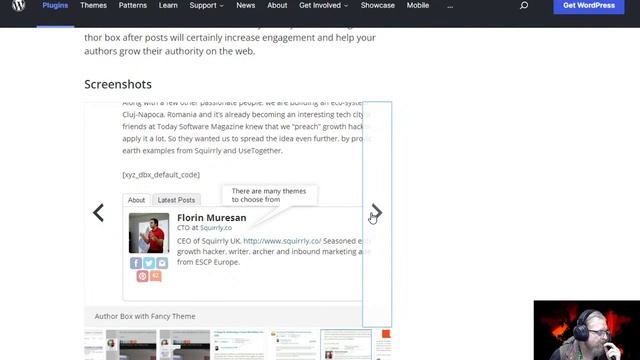640x360 pixels.
Task: Expand the Get Involved dropdown menu
Action: pyautogui.click(x=324, y=5)
